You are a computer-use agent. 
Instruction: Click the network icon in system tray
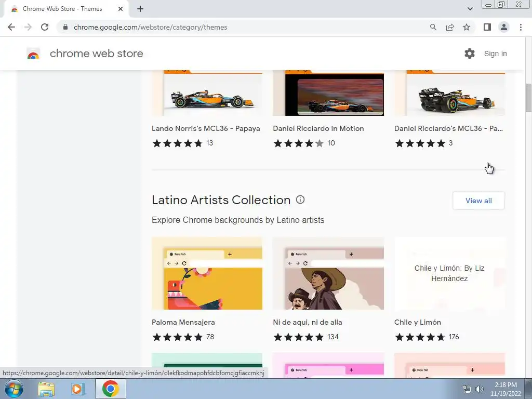pyautogui.click(x=467, y=389)
